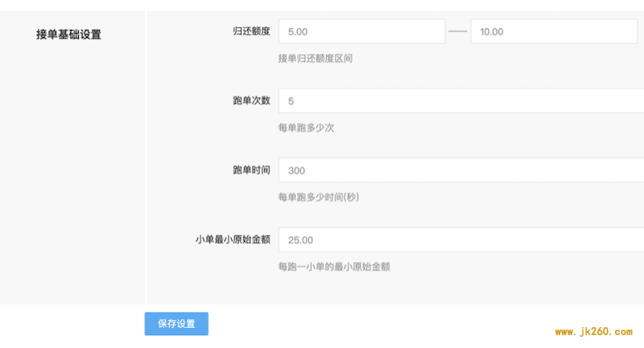Click the hint text 接单归还额度区间

click(x=316, y=58)
